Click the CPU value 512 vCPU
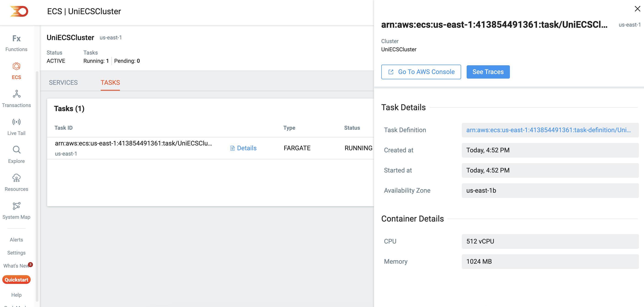 click(x=550, y=241)
